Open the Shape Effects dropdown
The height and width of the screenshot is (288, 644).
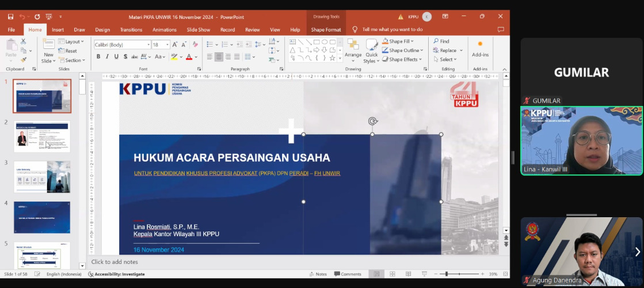pyautogui.click(x=402, y=59)
